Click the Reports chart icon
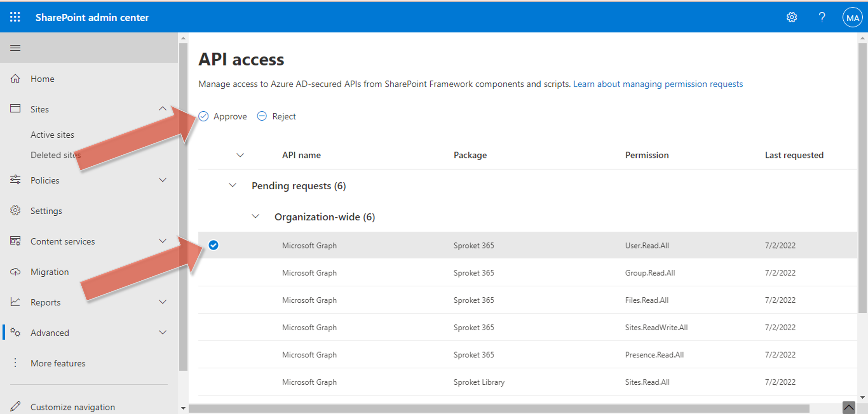Viewport: 868px width, 414px height. (15, 302)
